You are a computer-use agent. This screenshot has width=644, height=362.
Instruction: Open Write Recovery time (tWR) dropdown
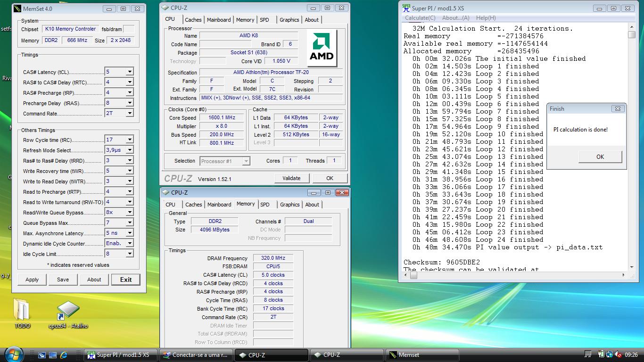click(119, 171)
